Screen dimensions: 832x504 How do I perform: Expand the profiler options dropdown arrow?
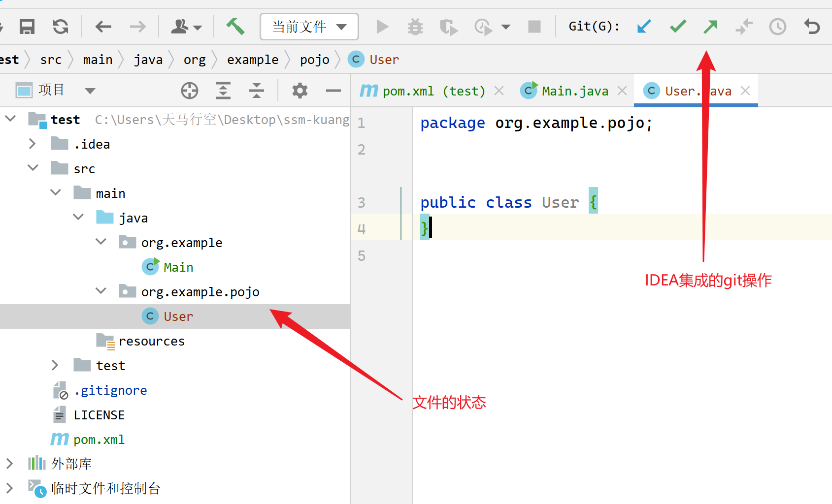tap(506, 27)
